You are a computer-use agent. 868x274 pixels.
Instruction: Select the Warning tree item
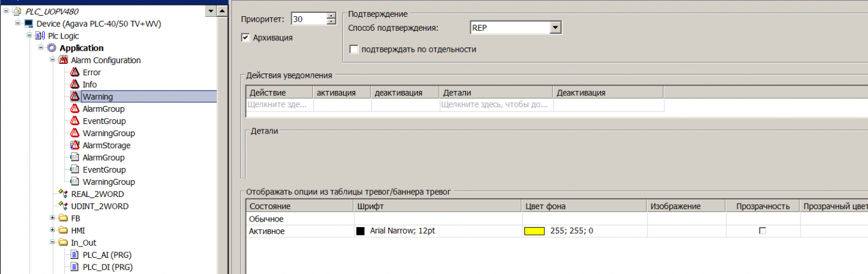click(98, 96)
